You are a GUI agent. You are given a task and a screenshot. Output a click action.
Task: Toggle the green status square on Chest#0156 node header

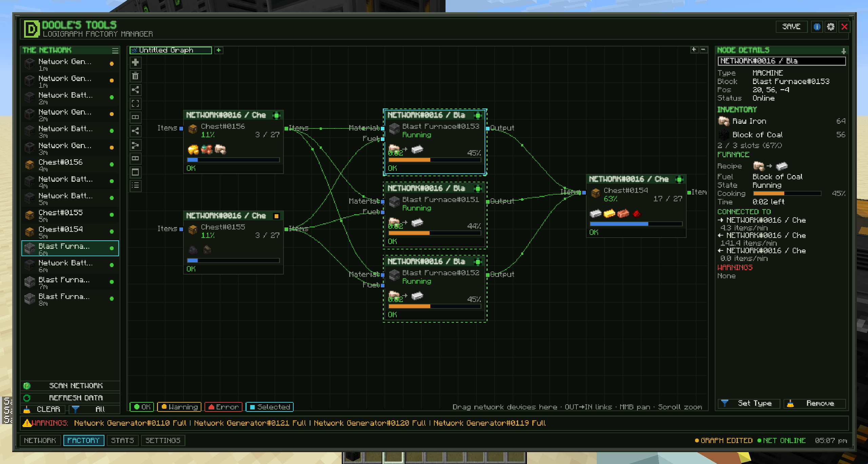(x=276, y=116)
